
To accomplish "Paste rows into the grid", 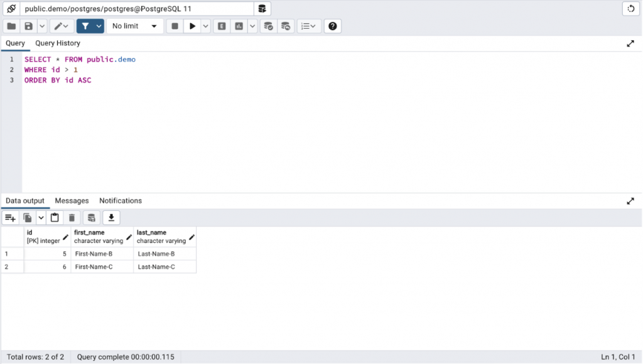I will (x=55, y=217).
